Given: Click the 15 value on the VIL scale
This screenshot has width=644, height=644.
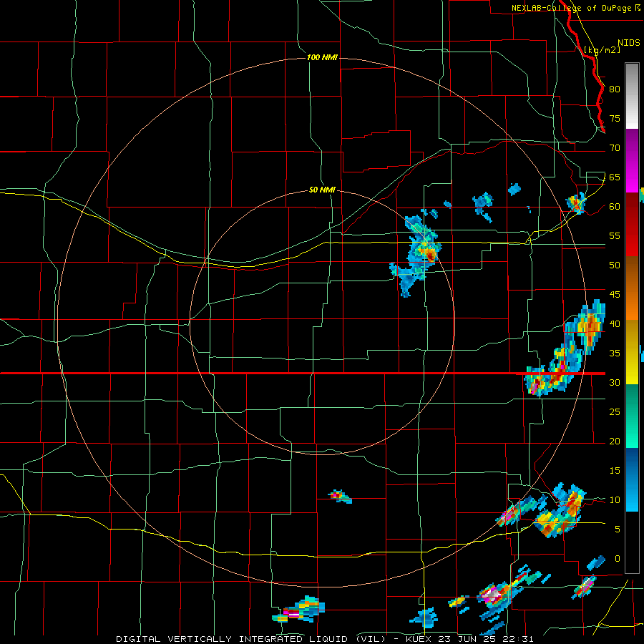Looking at the screenshot, I should pos(615,470).
